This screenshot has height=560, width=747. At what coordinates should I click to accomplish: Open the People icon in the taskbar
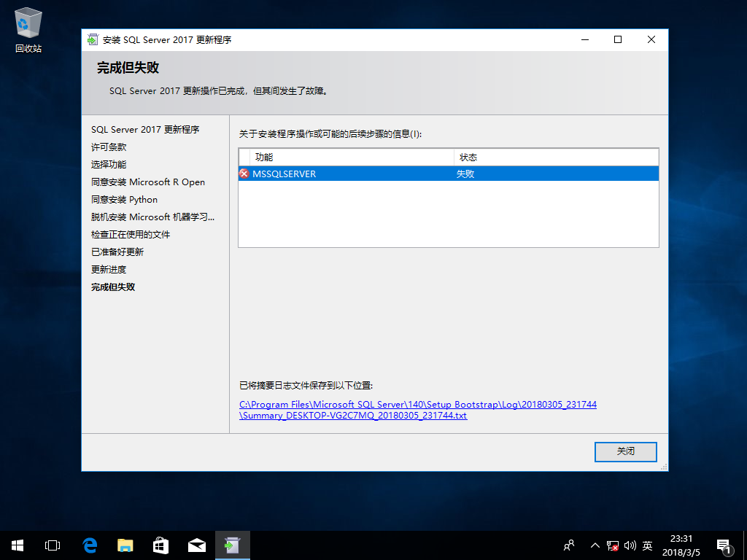click(569, 545)
